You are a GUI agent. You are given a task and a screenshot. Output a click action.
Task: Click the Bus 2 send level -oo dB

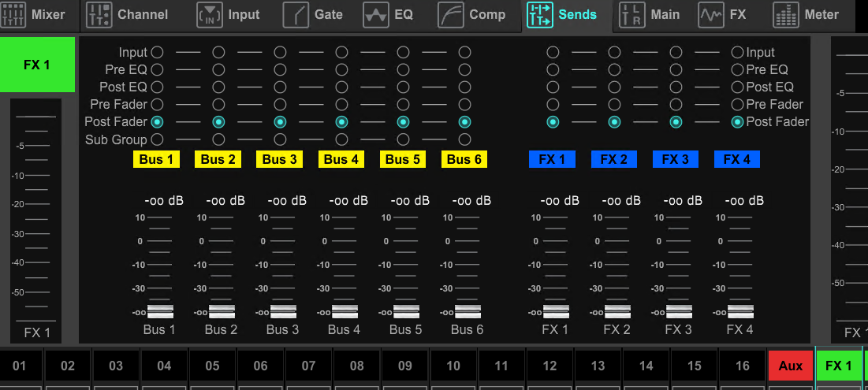[225, 201]
